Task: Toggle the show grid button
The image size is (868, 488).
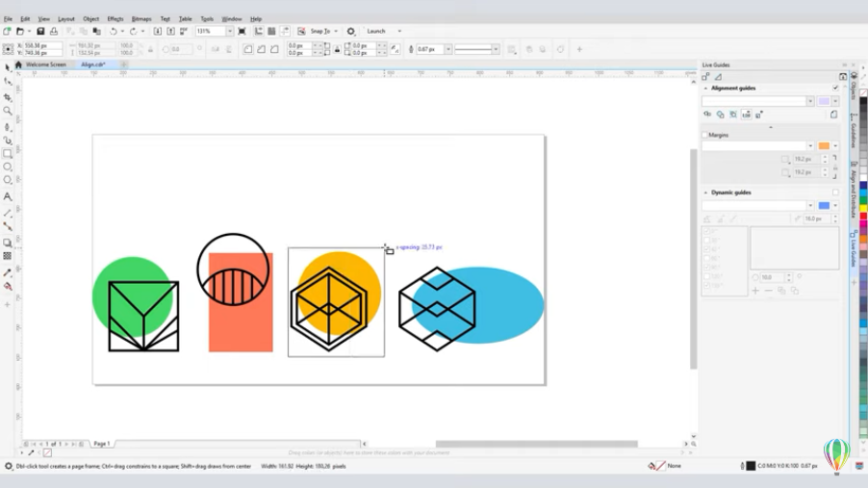Action: tap(271, 31)
